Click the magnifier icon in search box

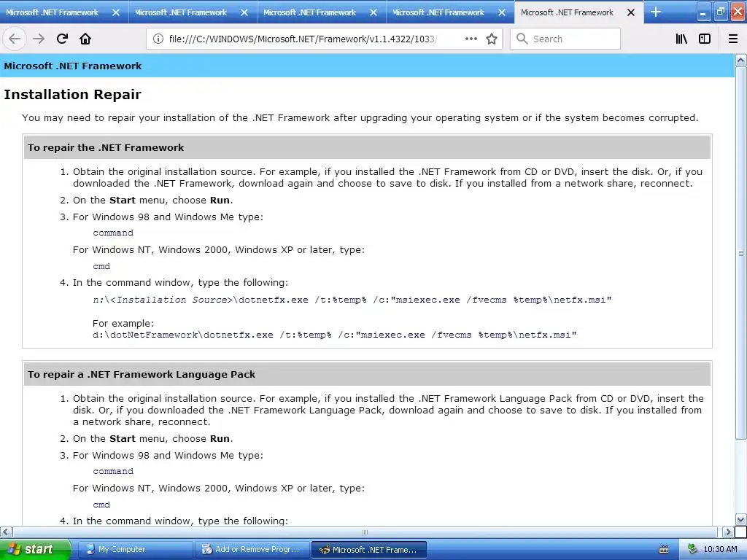(x=522, y=39)
